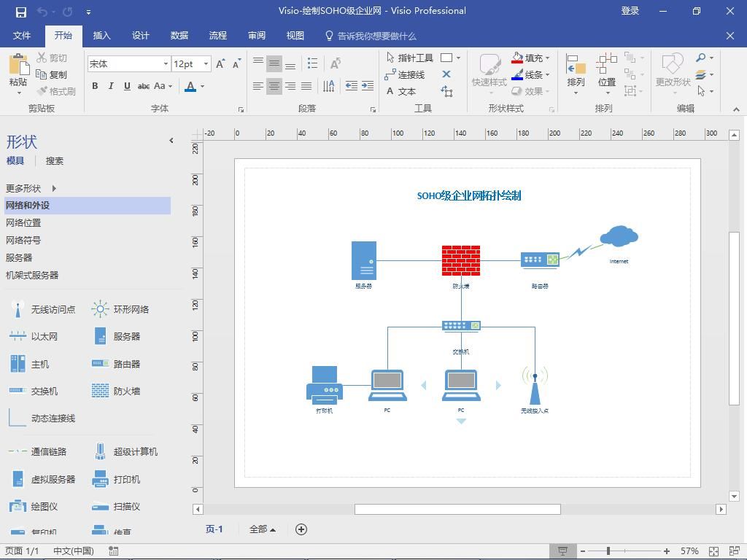The image size is (747, 560).
Task: Click the Copy (复制) button
Action: pyautogui.click(x=52, y=74)
